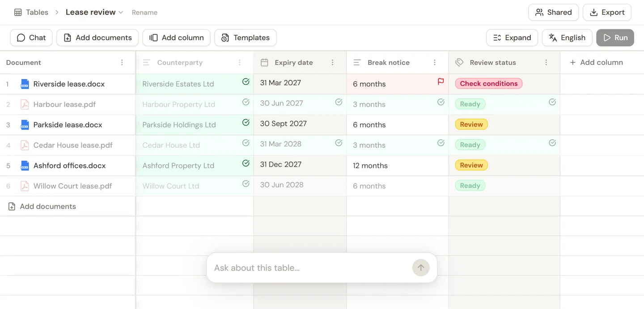Run the table

(615, 38)
